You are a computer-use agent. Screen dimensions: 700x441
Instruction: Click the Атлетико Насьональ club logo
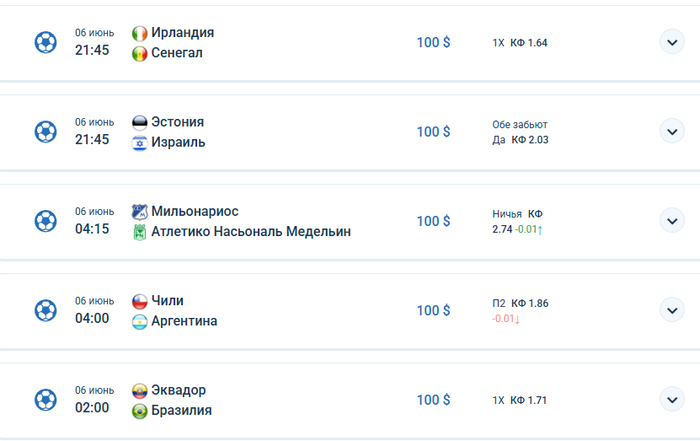(140, 232)
